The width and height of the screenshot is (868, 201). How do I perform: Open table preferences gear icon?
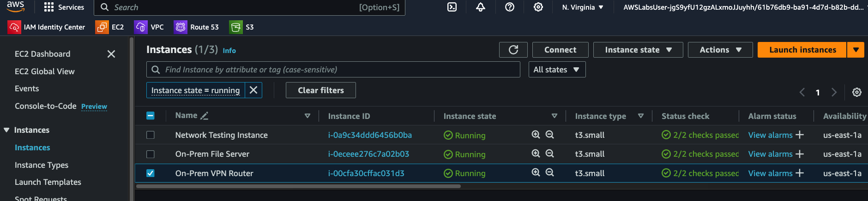click(856, 92)
